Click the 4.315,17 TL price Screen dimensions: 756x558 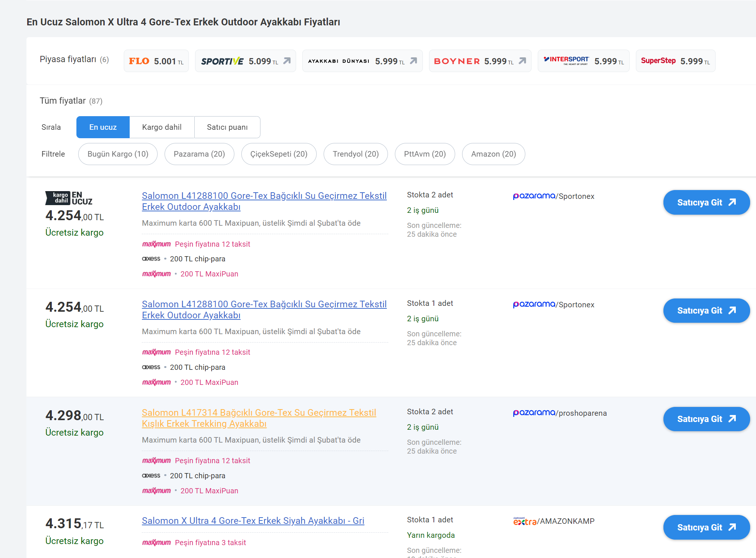point(75,524)
